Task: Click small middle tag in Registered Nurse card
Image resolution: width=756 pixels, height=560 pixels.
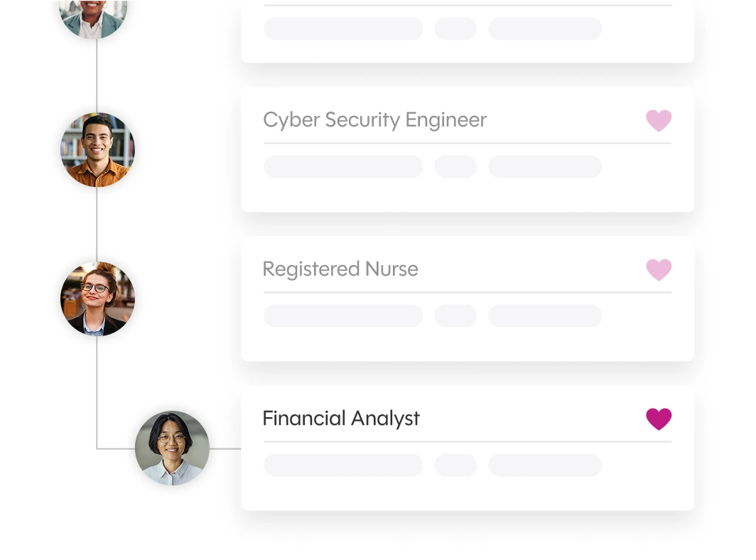Action: [455, 316]
